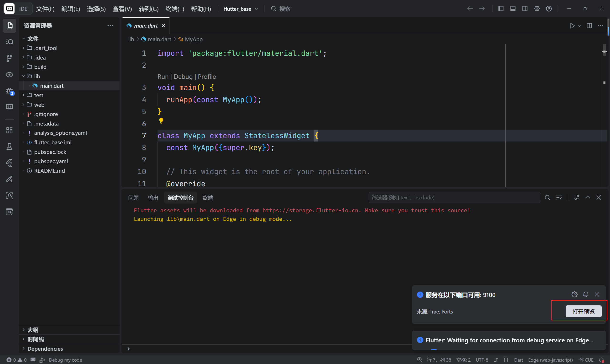Toggle the bottom panel visibility

[x=512, y=8]
